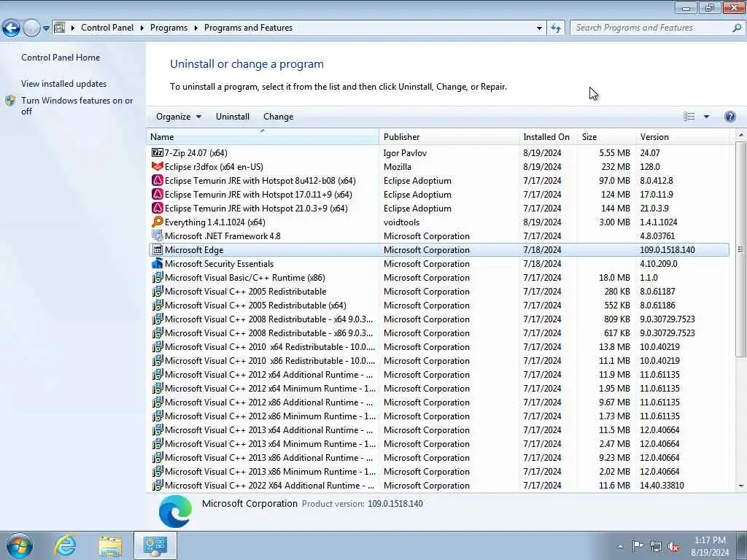This screenshot has height=560, width=747.
Task: Click the network tray icon
Action: pyautogui.click(x=656, y=547)
